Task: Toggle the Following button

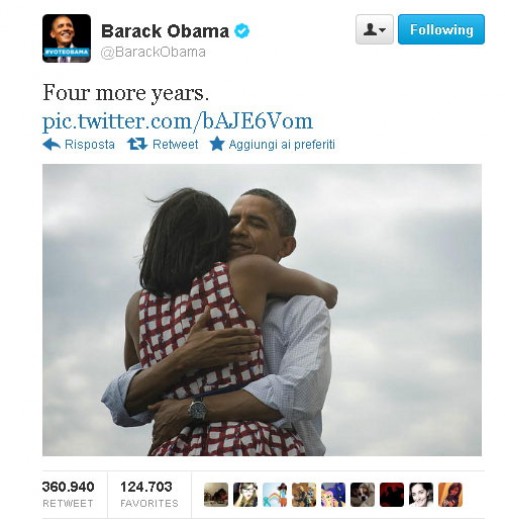Action: pos(441,29)
